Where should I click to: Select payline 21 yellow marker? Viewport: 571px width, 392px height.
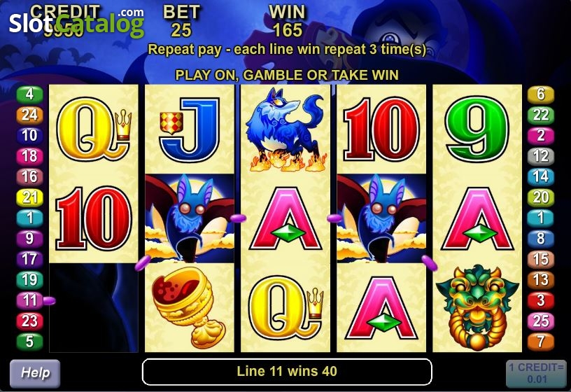pyautogui.click(x=30, y=197)
